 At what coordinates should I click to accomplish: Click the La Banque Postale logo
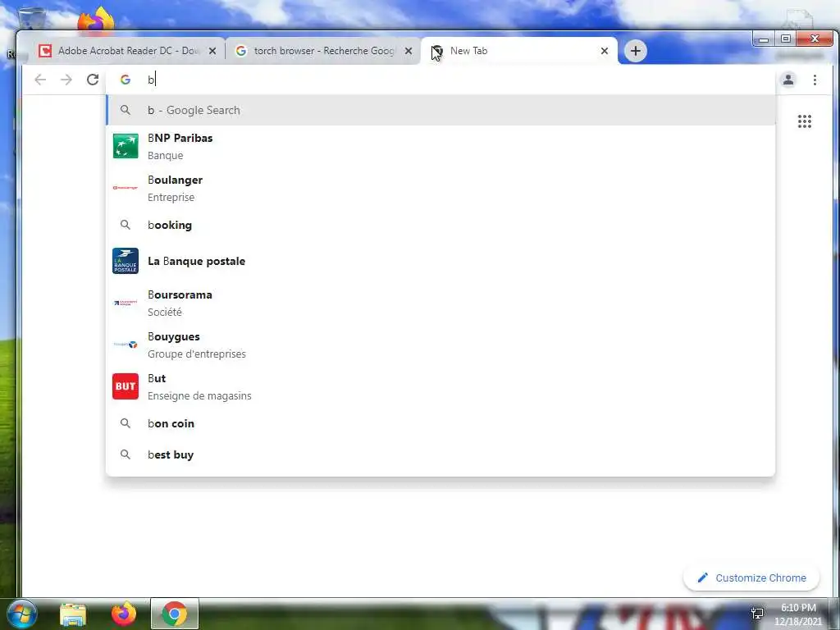(x=126, y=261)
